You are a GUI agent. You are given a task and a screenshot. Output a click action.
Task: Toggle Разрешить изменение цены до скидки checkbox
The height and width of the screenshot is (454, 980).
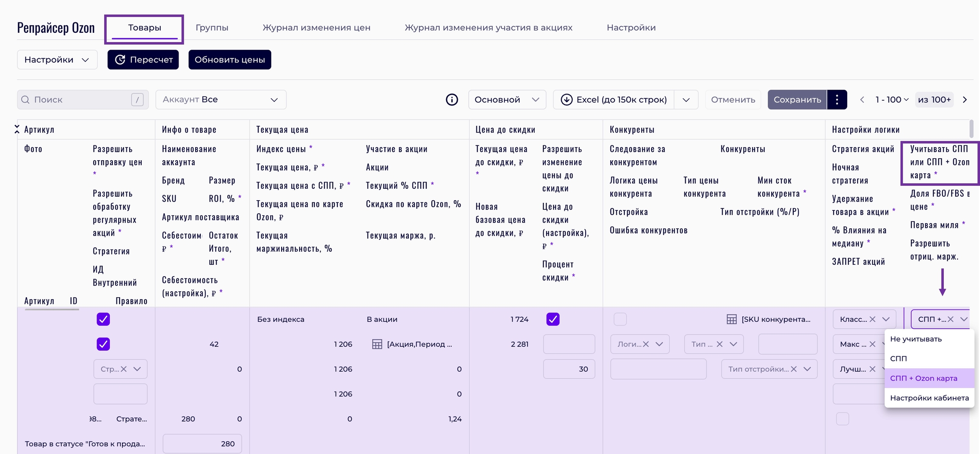[x=553, y=319]
